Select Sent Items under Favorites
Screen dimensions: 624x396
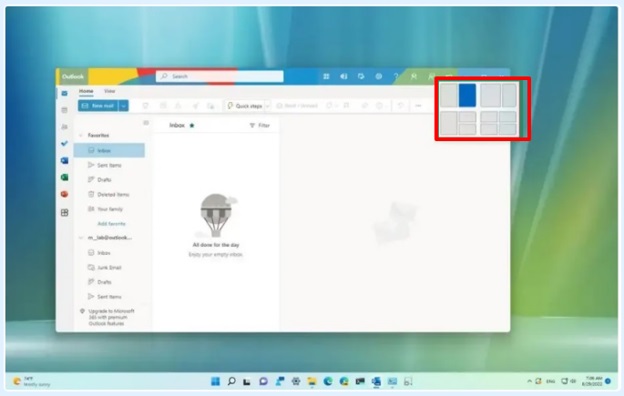click(109, 165)
